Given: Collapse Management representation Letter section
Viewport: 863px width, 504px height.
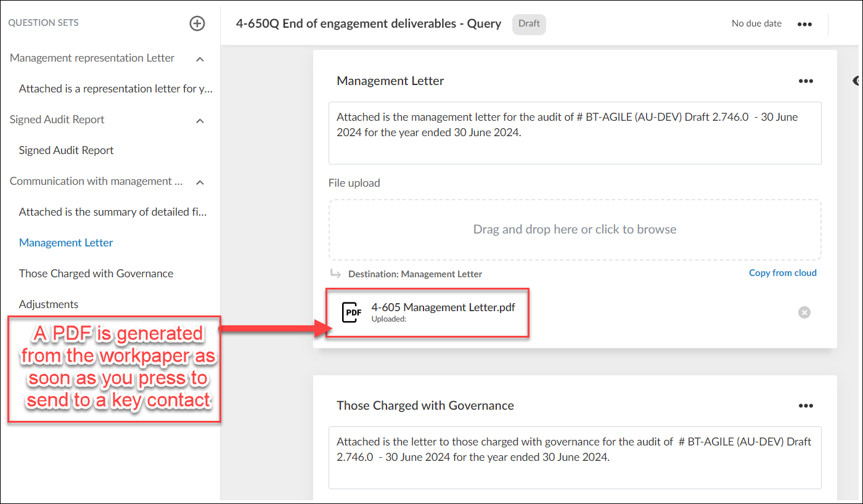Looking at the screenshot, I should click(x=200, y=59).
